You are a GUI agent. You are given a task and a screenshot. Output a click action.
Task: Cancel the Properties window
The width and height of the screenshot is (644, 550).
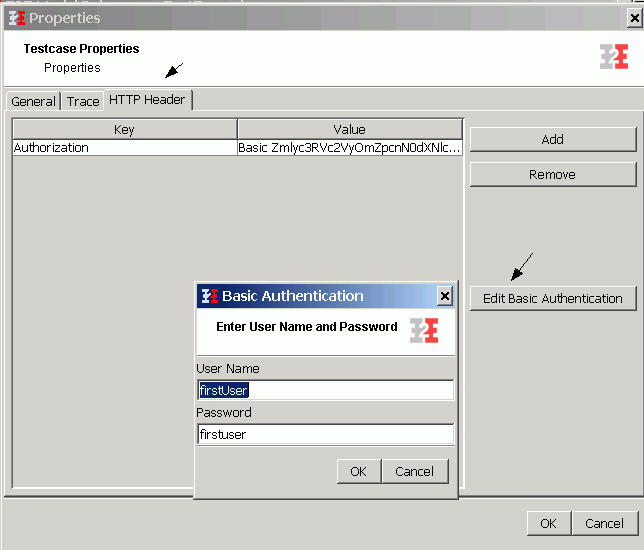[605, 523]
